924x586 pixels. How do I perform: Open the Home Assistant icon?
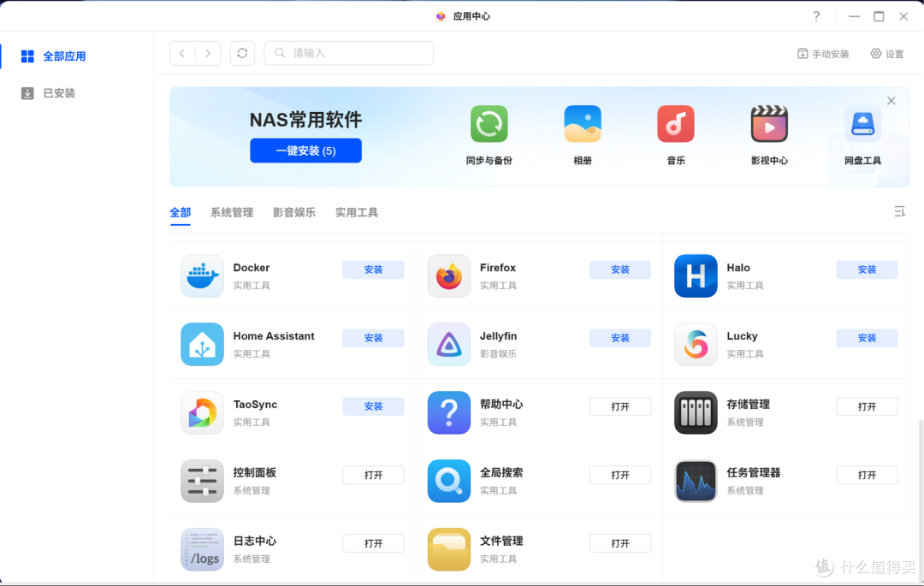tap(202, 344)
